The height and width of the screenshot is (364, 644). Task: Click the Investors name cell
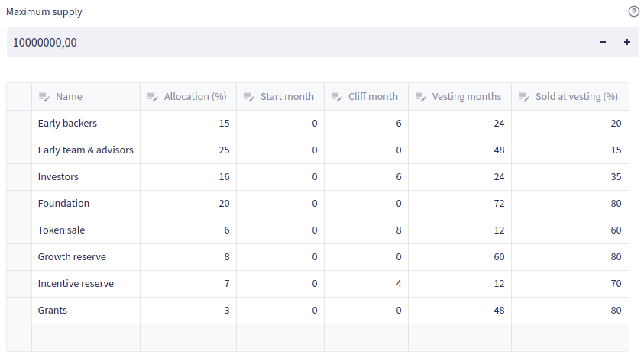pos(86,177)
